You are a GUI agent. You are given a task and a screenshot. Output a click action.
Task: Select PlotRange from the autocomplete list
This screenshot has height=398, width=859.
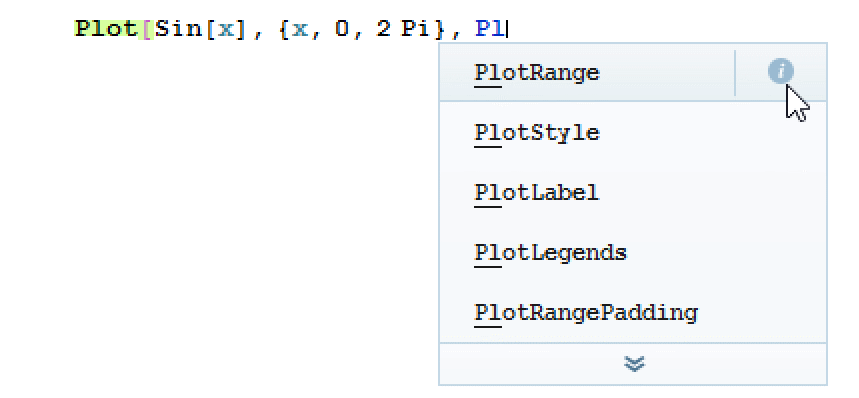(587, 72)
